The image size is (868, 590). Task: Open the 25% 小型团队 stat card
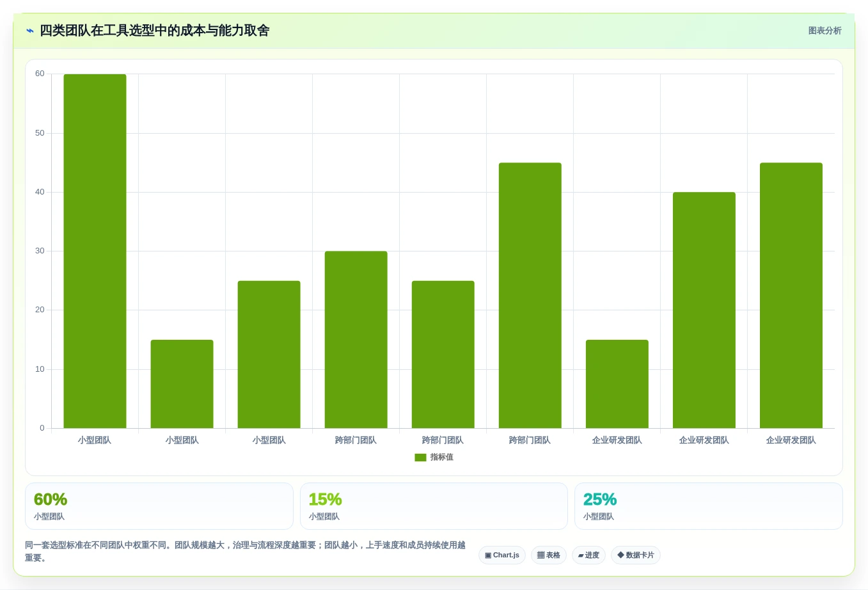coord(709,506)
